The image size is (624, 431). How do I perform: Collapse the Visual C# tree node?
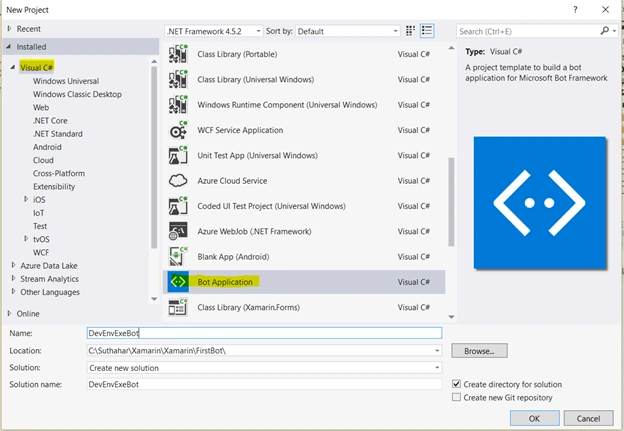tap(13, 67)
